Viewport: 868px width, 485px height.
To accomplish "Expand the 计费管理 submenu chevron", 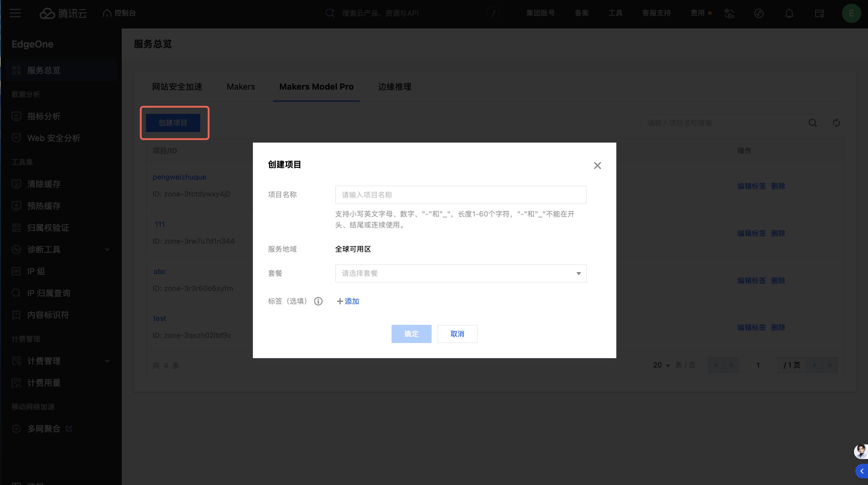I will [x=107, y=361].
